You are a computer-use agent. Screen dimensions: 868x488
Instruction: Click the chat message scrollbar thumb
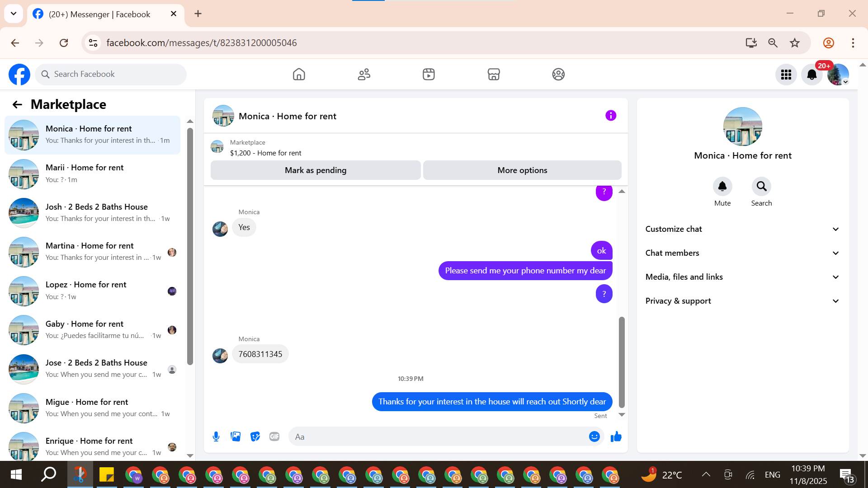[622, 361]
